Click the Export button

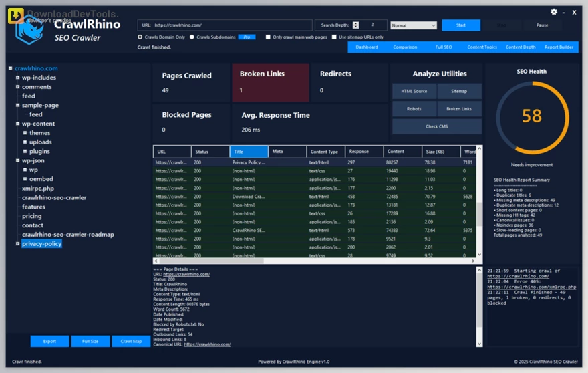click(49, 342)
